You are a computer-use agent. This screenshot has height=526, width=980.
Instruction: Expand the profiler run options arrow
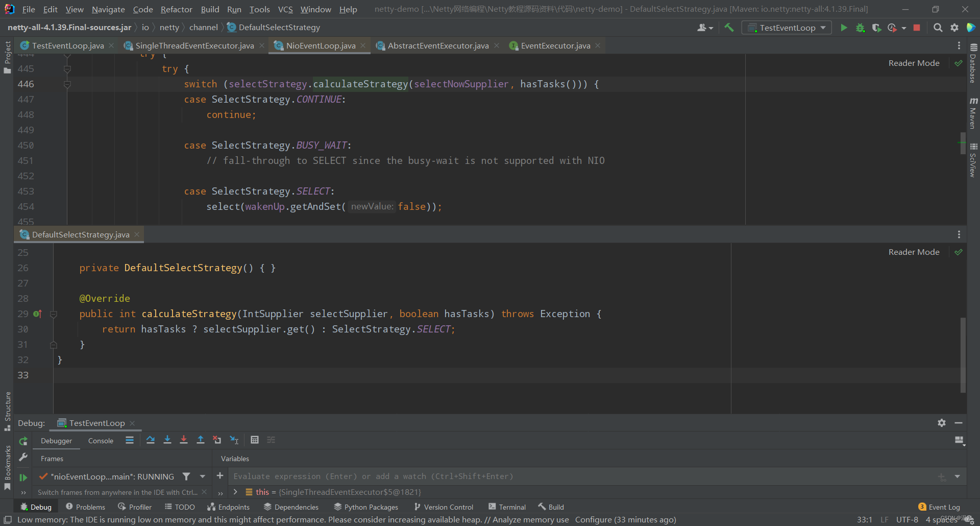[x=904, y=28]
